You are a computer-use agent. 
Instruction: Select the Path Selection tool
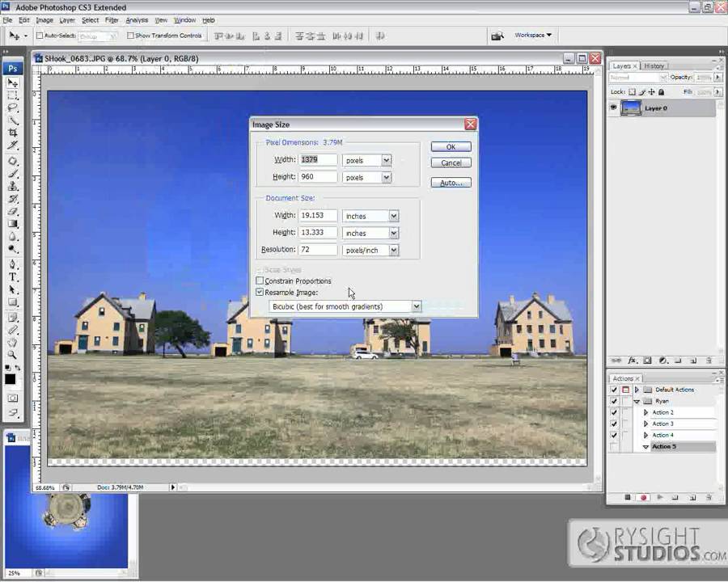pos(12,289)
